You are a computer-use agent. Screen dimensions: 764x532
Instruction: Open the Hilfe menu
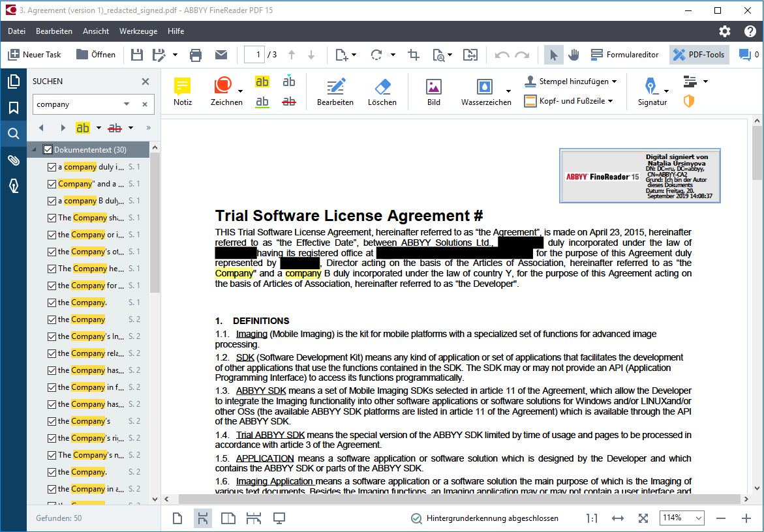click(x=176, y=31)
